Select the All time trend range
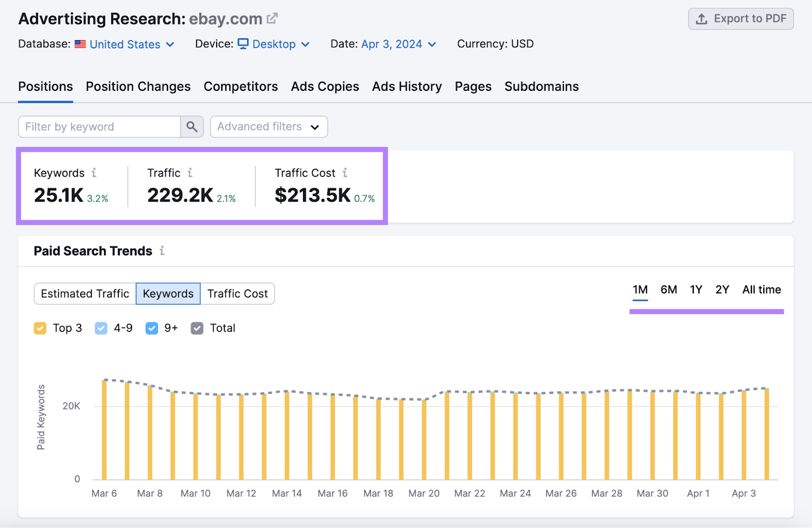This screenshot has width=812, height=528. (x=761, y=289)
